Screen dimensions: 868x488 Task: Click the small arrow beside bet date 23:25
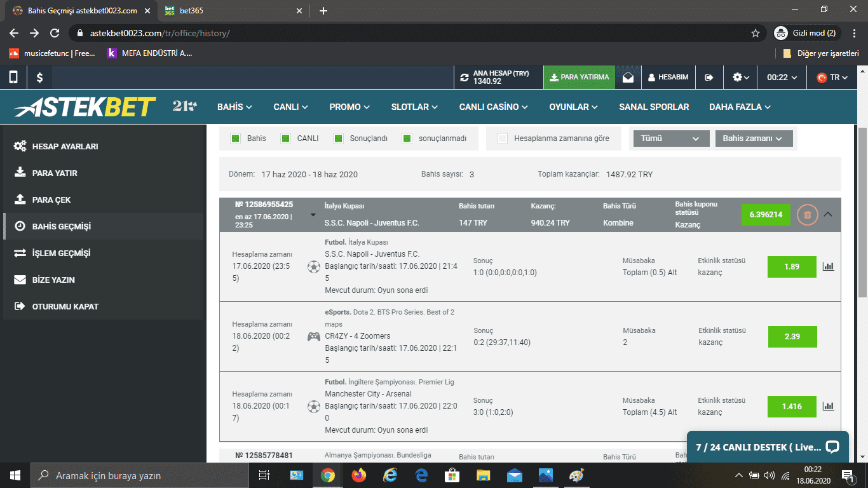tap(313, 215)
